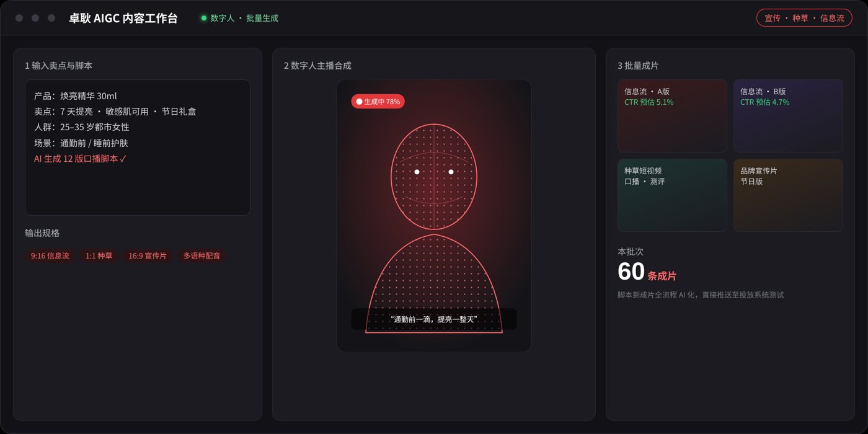The height and width of the screenshot is (434, 868).
Task: Select the 1:1 种草 output format chip
Action: click(x=99, y=255)
